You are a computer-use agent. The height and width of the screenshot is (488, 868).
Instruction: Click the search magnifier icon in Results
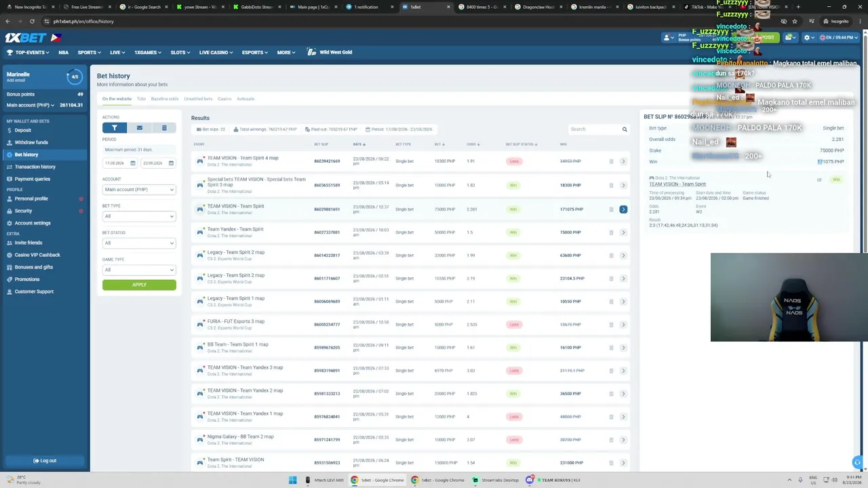coord(625,129)
